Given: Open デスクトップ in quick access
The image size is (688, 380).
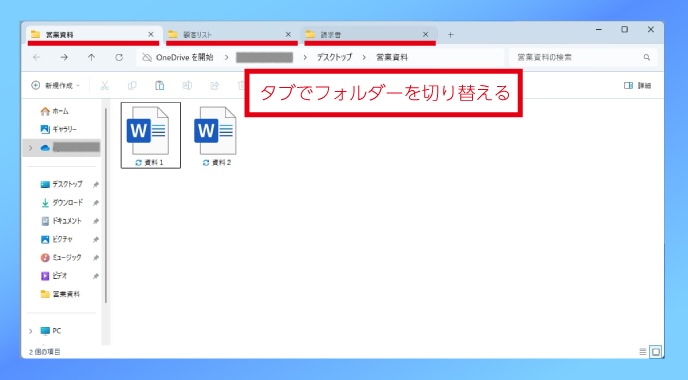Looking at the screenshot, I should tap(61, 184).
